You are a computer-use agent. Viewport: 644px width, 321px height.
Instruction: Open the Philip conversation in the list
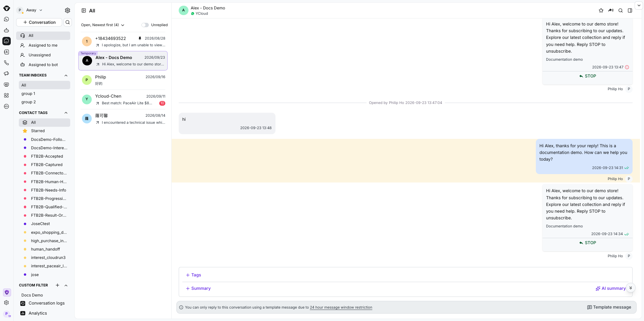point(123,80)
